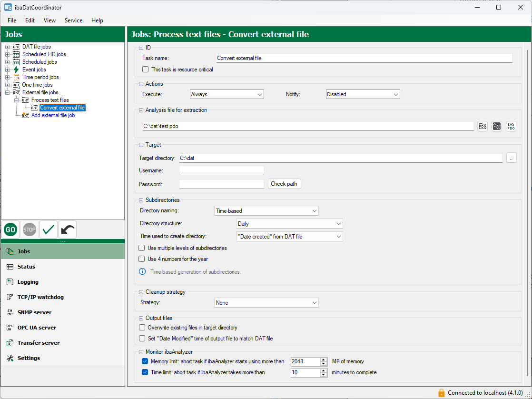Browse for the analysis PDO file
This screenshot has width=532, height=399.
[x=483, y=126]
